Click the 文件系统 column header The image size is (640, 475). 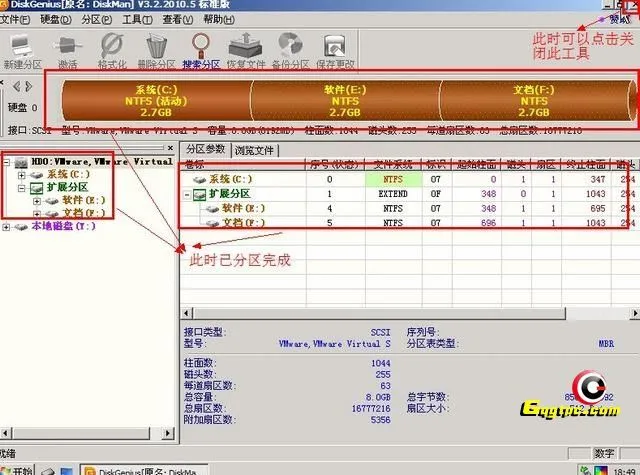click(x=393, y=165)
